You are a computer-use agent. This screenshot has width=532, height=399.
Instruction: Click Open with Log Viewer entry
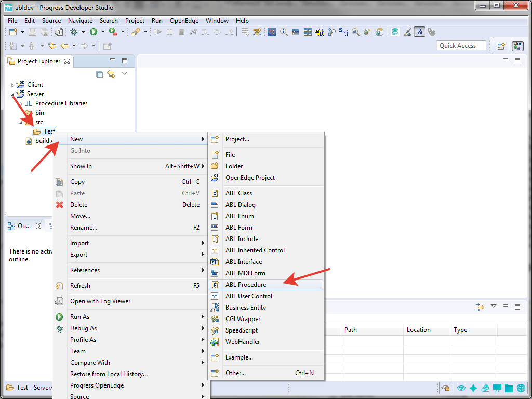click(x=130, y=301)
